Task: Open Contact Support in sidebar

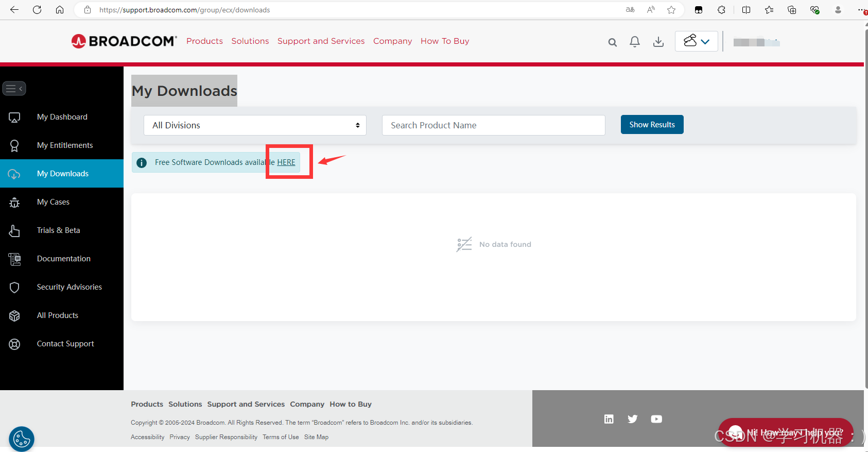Action: coord(62,344)
